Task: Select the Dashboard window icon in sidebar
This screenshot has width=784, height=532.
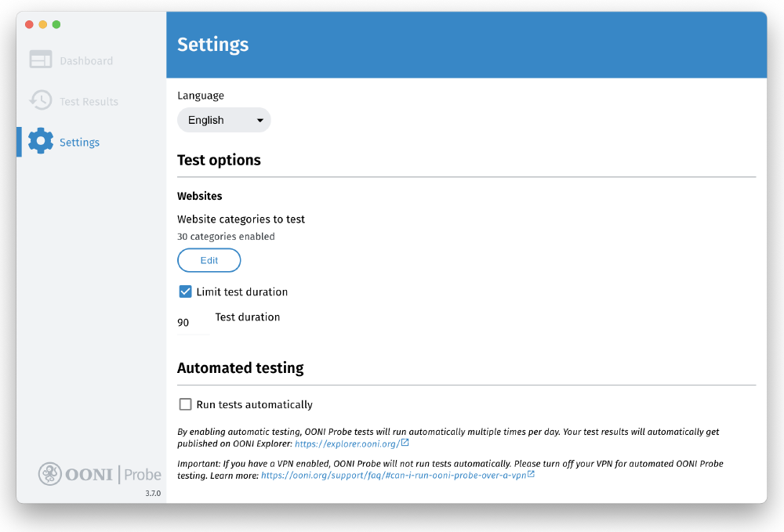Action: click(41, 59)
